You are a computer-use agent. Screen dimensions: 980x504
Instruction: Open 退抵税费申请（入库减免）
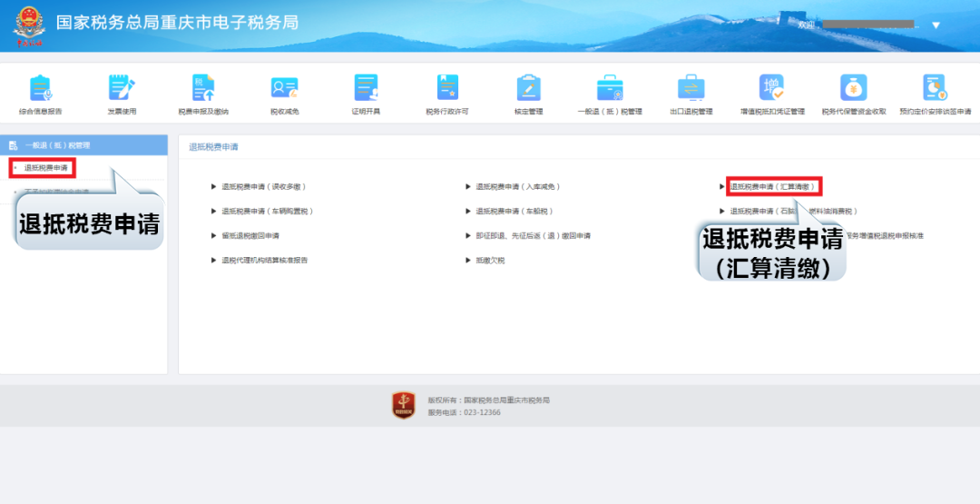517,186
